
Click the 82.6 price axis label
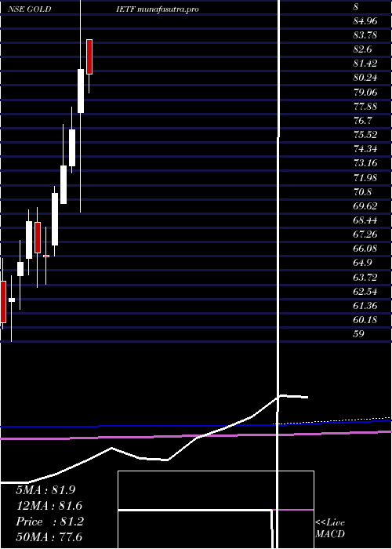[362, 49]
